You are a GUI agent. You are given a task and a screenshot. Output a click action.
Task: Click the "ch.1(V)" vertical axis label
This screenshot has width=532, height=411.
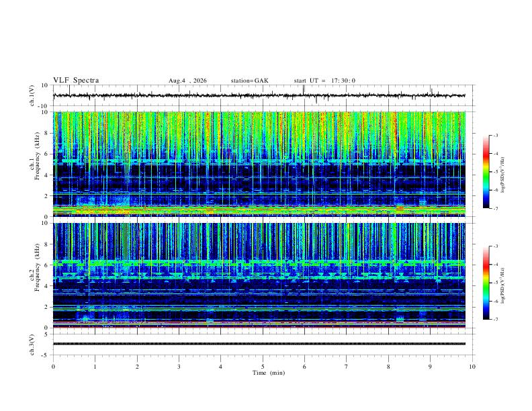point(32,95)
